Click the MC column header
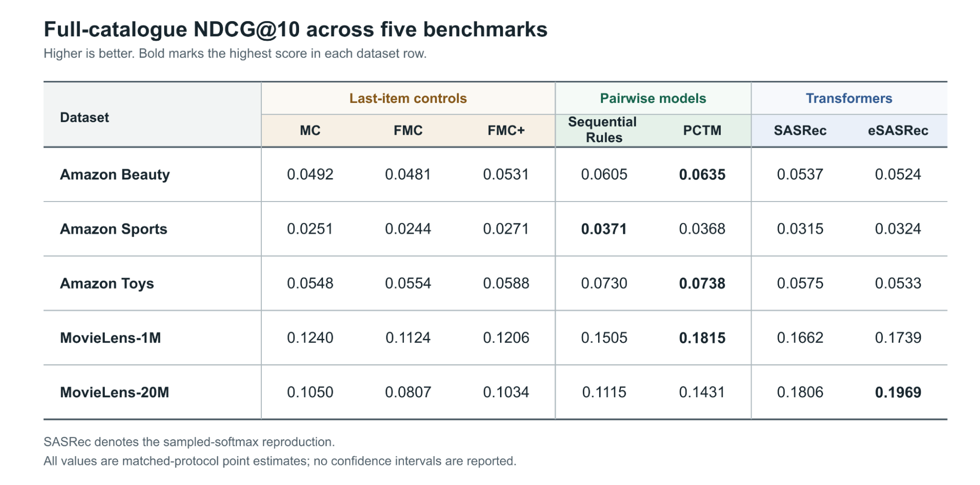Screen dimensions: 980x485 (x=310, y=130)
